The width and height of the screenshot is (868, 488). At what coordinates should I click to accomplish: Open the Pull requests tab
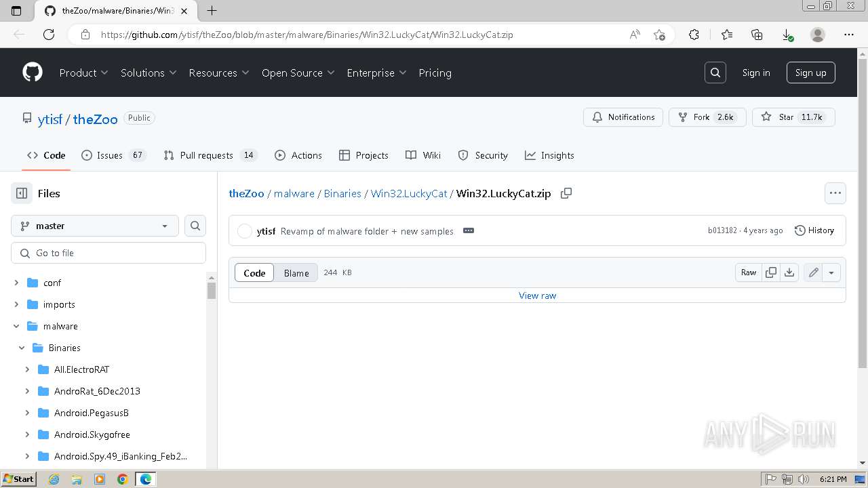coord(210,155)
